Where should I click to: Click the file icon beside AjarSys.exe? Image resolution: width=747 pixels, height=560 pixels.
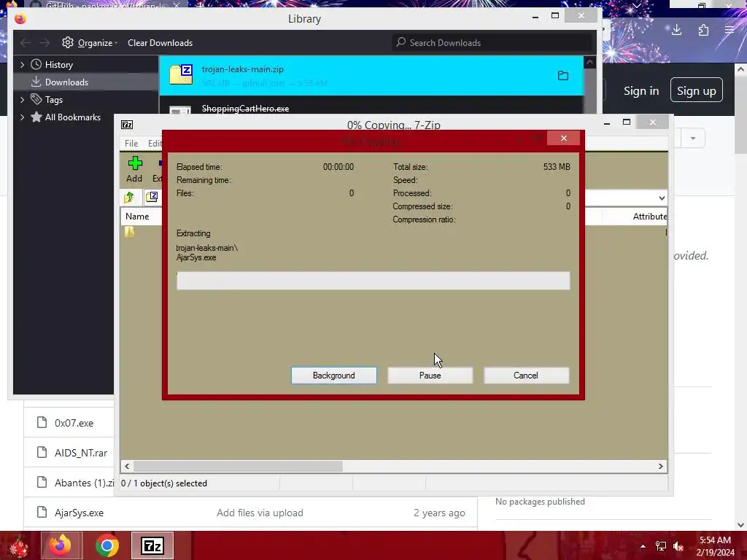(x=42, y=513)
